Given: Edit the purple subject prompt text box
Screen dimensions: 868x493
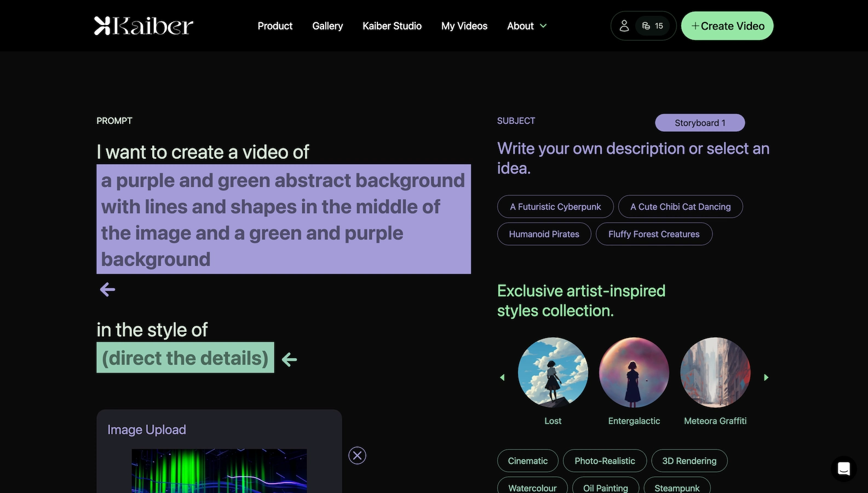Looking at the screenshot, I should pos(283,219).
